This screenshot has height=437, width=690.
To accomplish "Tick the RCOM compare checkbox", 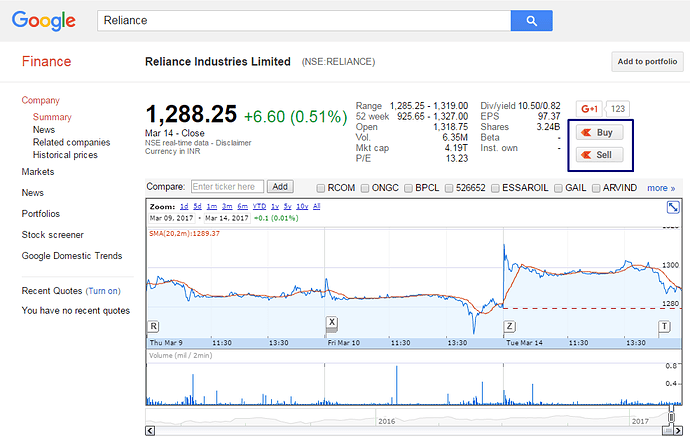I will 321,188.
